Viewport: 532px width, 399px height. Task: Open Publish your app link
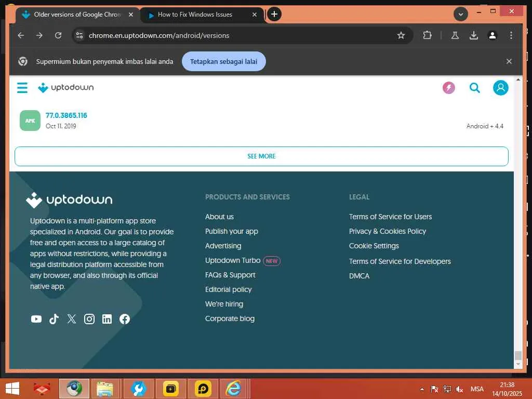pos(232,231)
